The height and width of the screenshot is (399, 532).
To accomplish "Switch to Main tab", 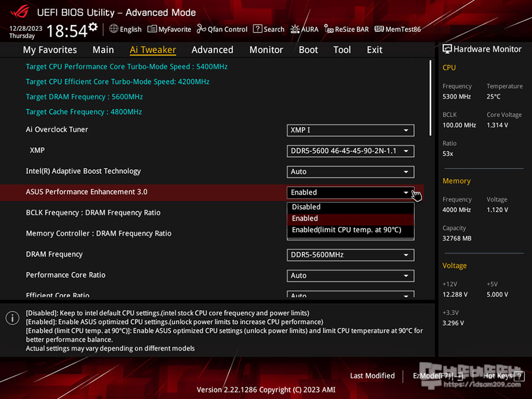I will (x=103, y=50).
